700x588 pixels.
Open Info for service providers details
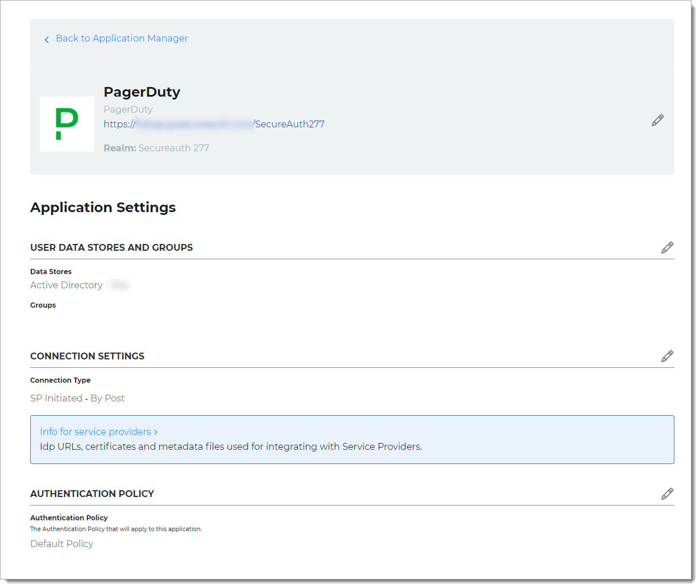click(x=95, y=432)
